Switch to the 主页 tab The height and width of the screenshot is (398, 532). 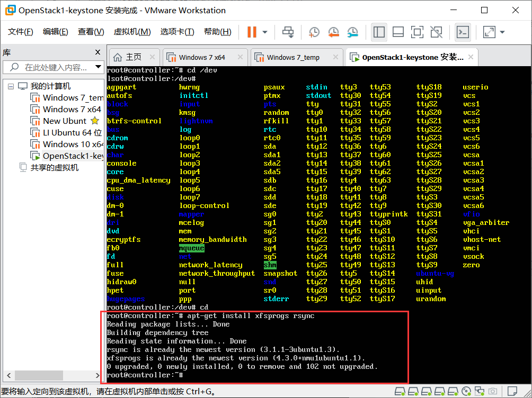tap(134, 57)
